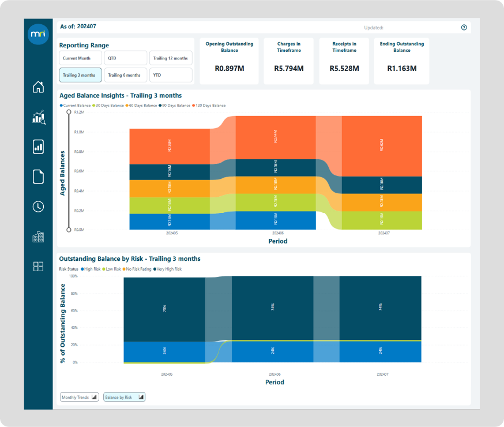This screenshot has height=427, width=504.
Task: Select Current Month reporting range
Action: [81, 58]
